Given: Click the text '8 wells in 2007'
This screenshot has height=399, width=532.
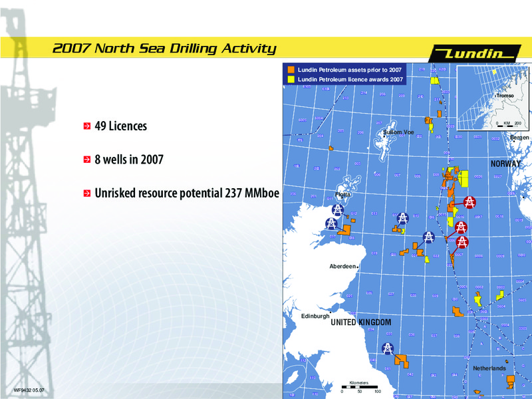Looking at the screenshot, I should pyautogui.click(x=129, y=160).
